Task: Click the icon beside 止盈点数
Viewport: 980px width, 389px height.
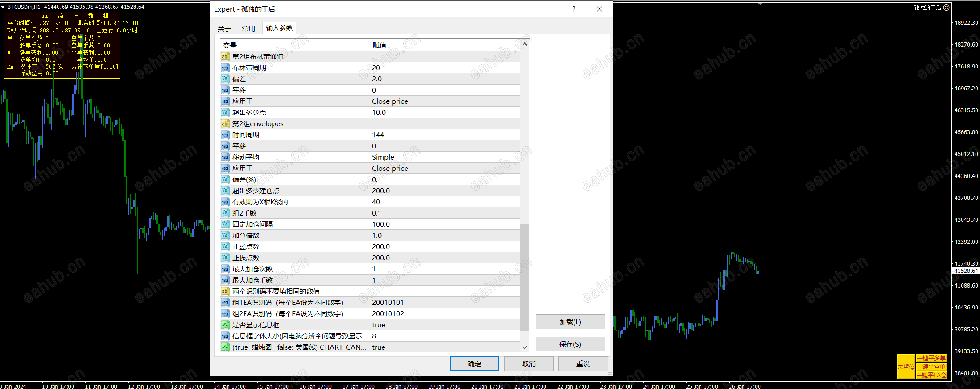Action: click(x=225, y=247)
